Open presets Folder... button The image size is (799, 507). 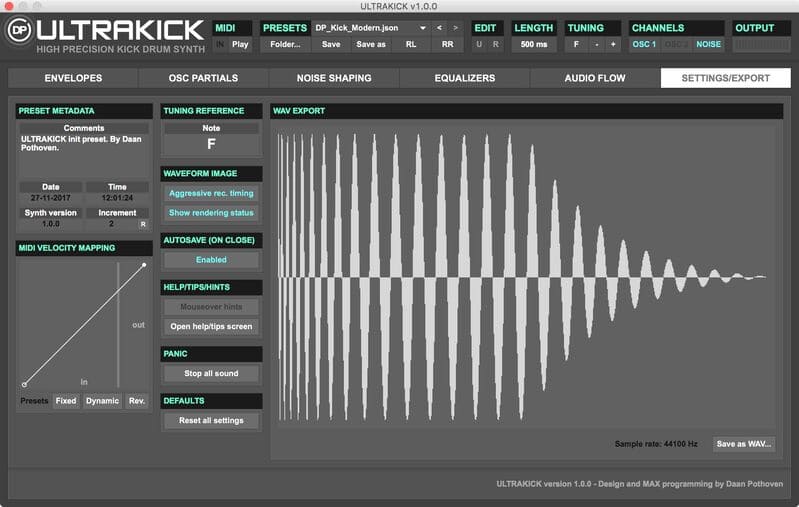pyautogui.click(x=285, y=44)
